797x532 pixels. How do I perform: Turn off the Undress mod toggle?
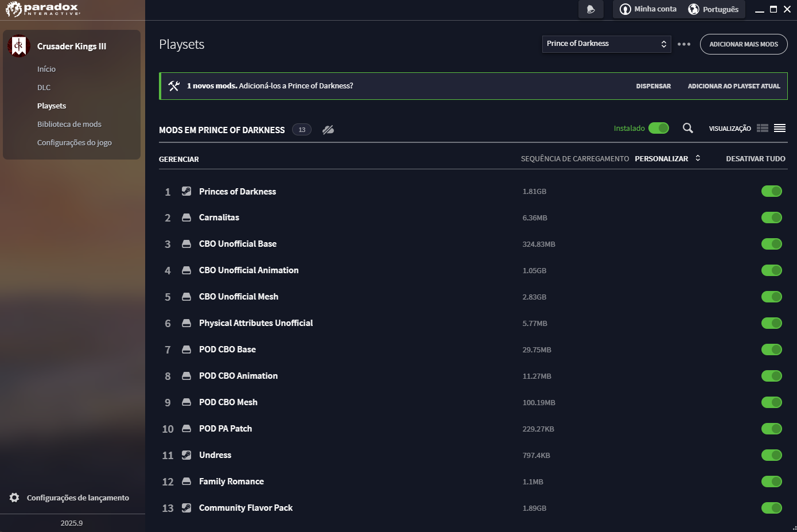pos(772,455)
